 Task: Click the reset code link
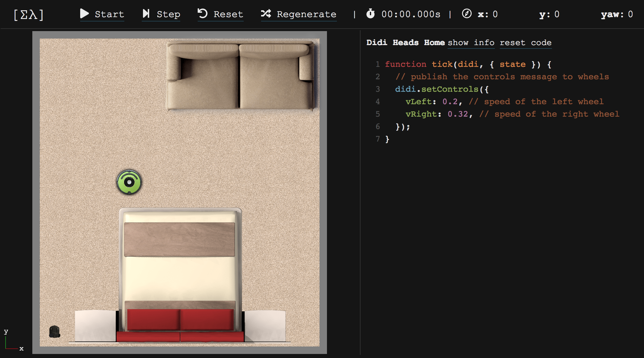coord(526,43)
